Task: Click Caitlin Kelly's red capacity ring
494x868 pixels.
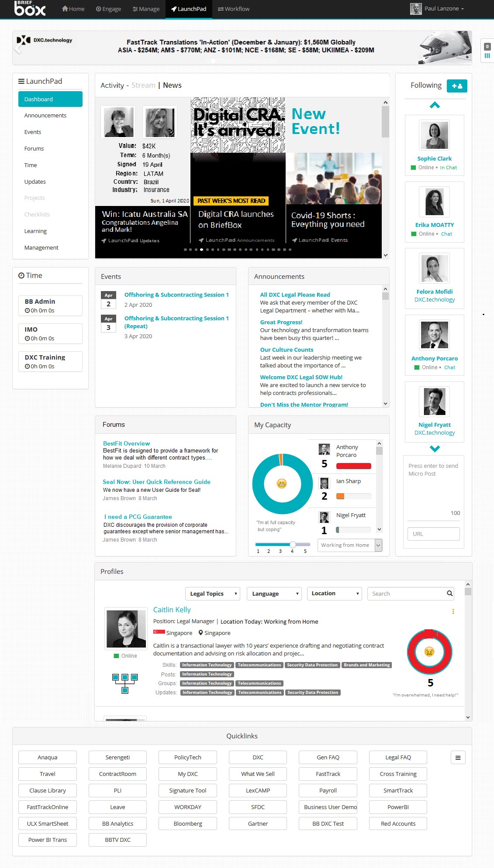Action: (430, 652)
